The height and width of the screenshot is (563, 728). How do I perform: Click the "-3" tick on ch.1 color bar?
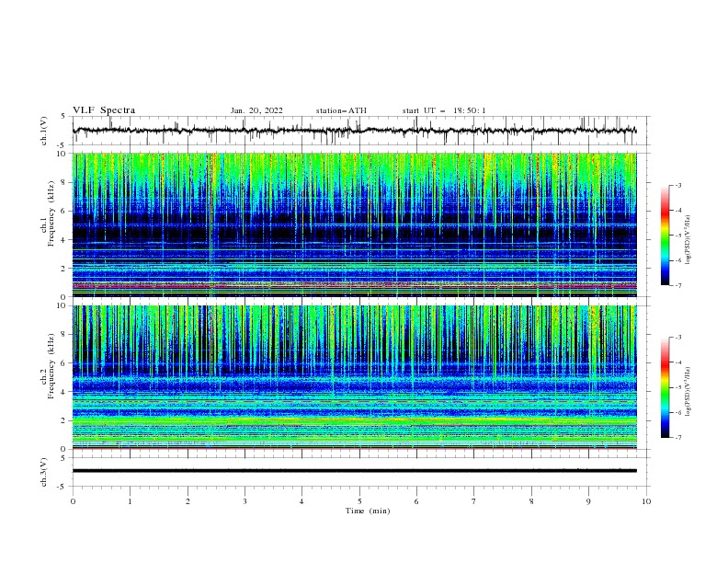(677, 185)
